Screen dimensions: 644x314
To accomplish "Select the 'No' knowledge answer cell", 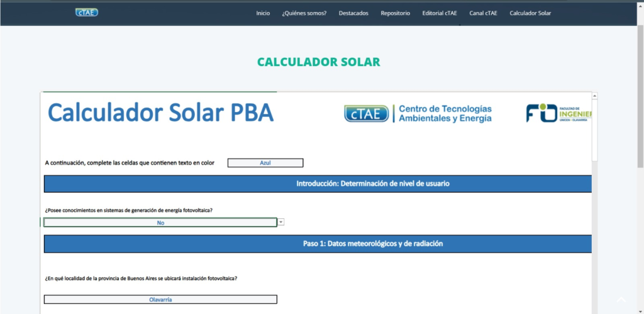I will pos(160,222).
